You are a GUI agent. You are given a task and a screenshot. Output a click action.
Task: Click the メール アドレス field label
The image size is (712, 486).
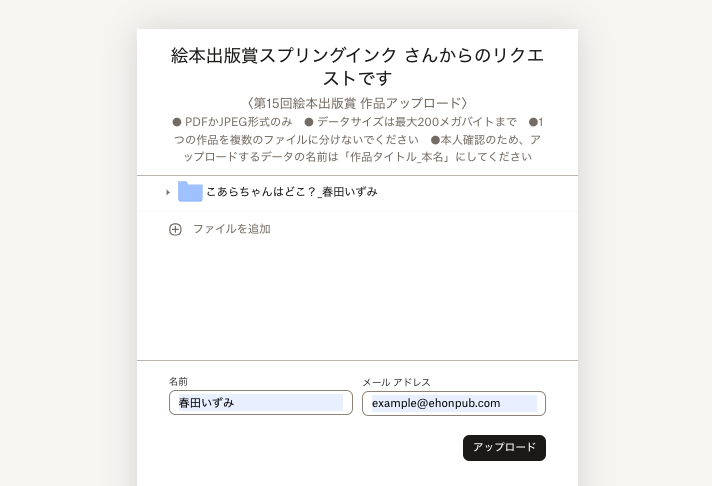coord(396,382)
